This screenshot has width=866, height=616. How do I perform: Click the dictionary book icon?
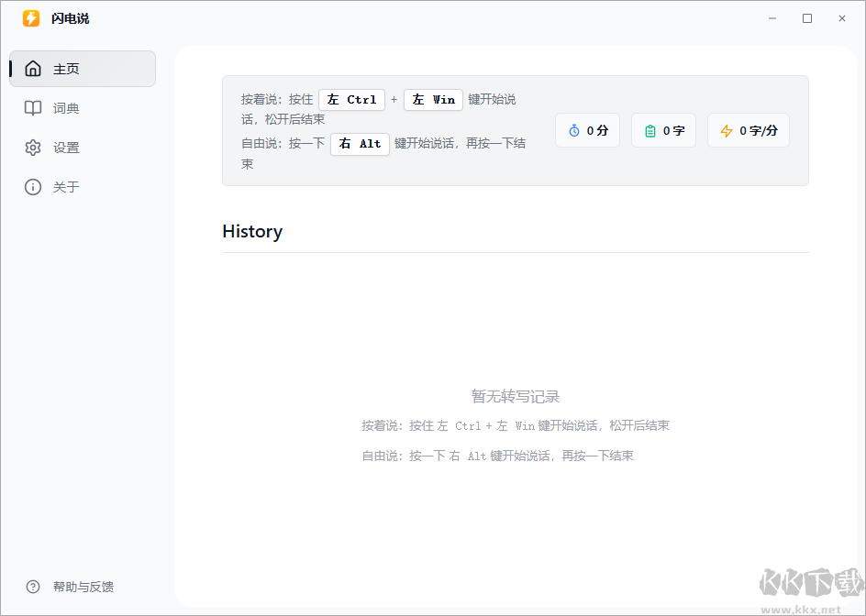(x=33, y=108)
